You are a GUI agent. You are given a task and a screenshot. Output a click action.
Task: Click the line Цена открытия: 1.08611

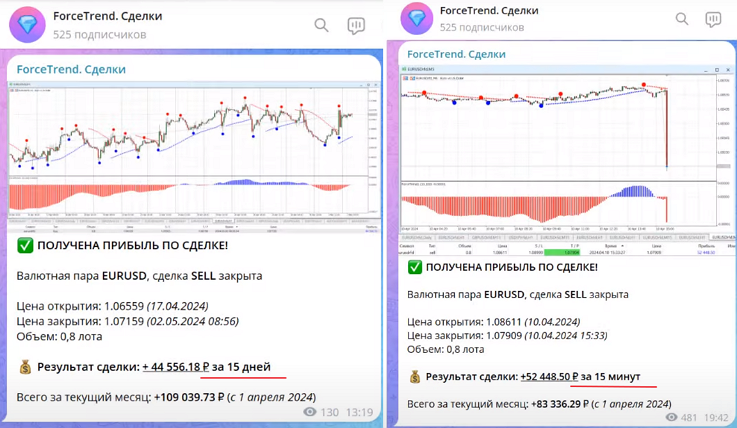click(494, 322)
